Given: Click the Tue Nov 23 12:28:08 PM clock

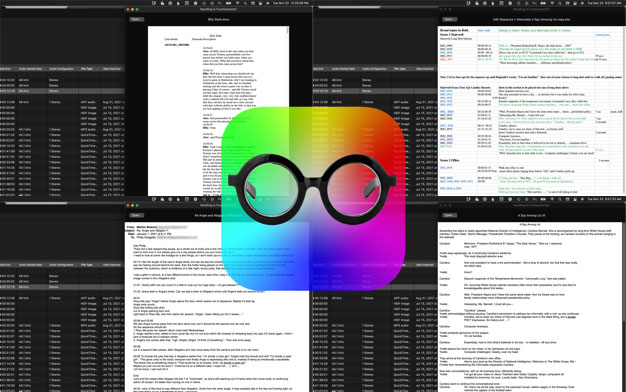Looking at the screenshot, I should (x=291, y=3).
